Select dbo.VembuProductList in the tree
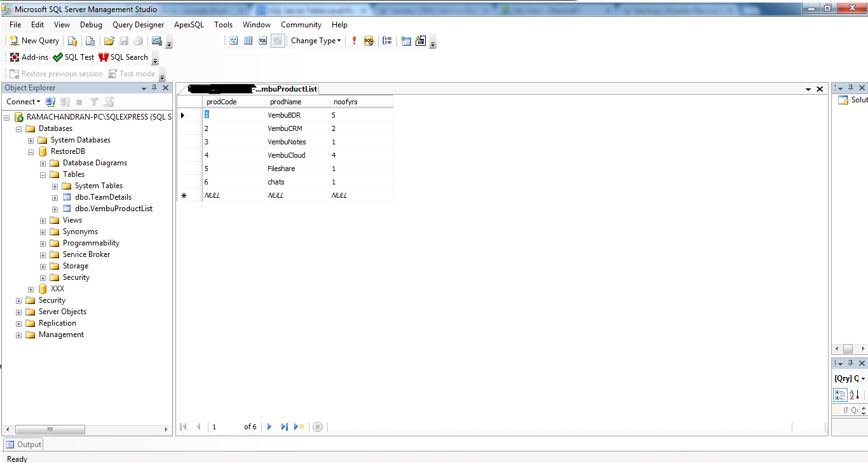Viewport: 868px width, 463px height. pyautogui.click(x=113, y=209)
